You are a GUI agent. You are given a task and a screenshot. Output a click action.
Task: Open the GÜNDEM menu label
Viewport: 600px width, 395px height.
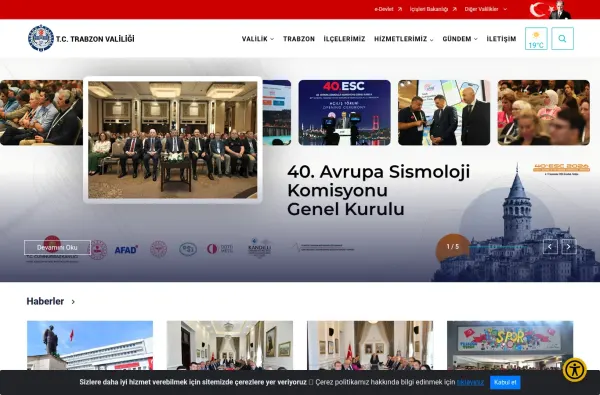pyautogui.click(x=457, y=39)
